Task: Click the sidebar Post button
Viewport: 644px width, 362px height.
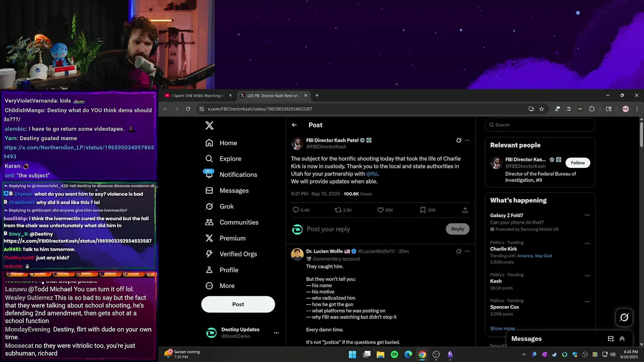Action: [x=238, y=304]
